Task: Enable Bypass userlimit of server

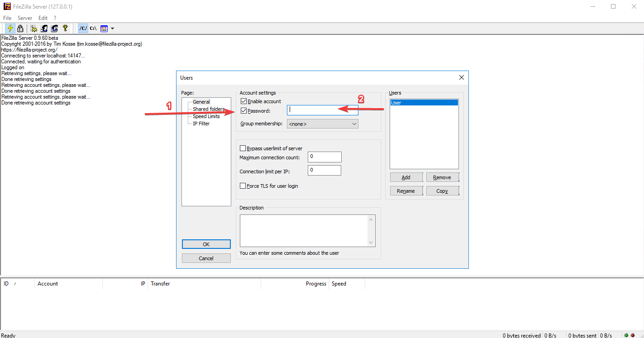Action: (x=243, y=148)
